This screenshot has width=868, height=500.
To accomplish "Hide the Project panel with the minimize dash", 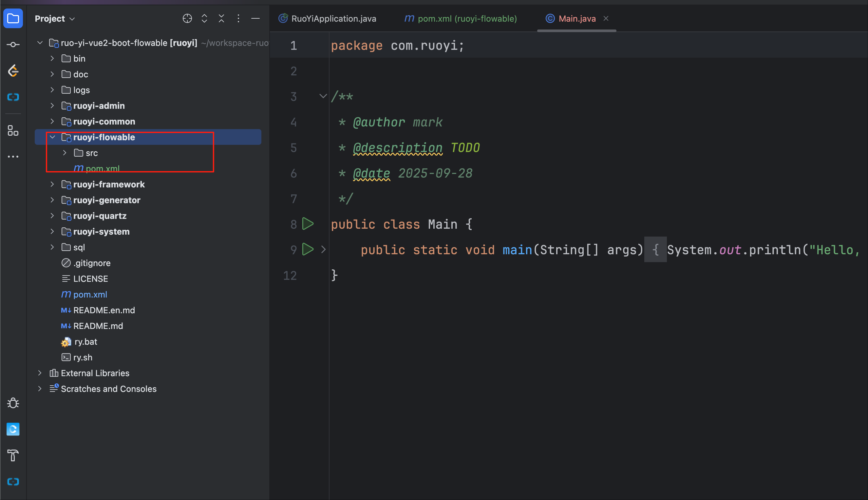I will click(x=255, y=19).
